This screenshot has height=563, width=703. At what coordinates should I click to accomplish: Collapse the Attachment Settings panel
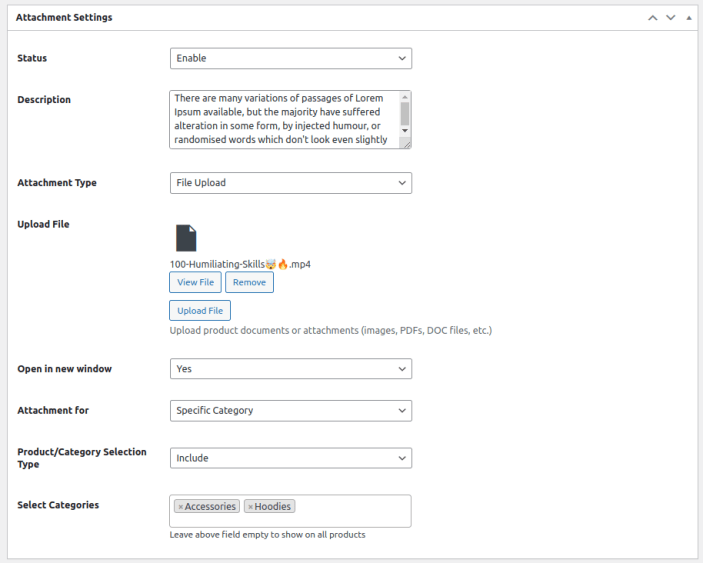click(x=688, y=18)
